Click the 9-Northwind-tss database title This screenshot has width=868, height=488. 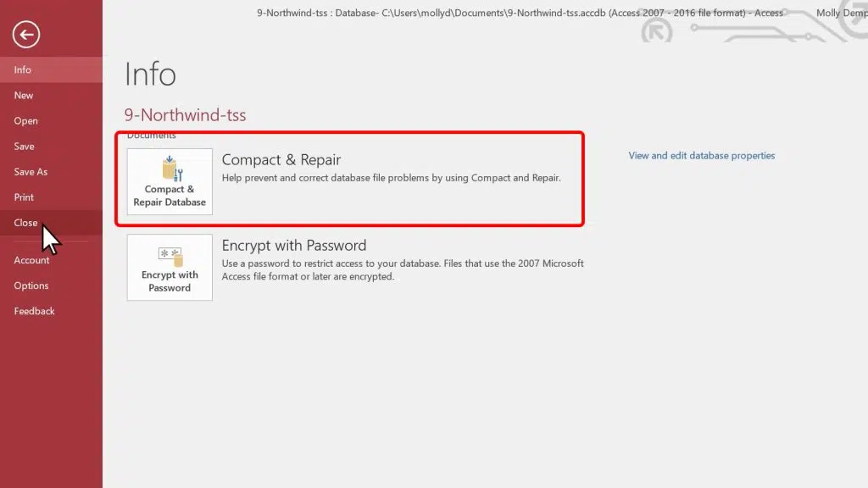click(186, 114)
